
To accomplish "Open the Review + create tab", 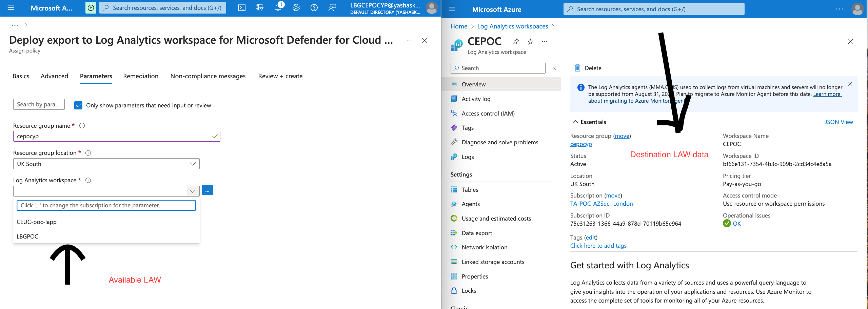I will tap(280, 76).
